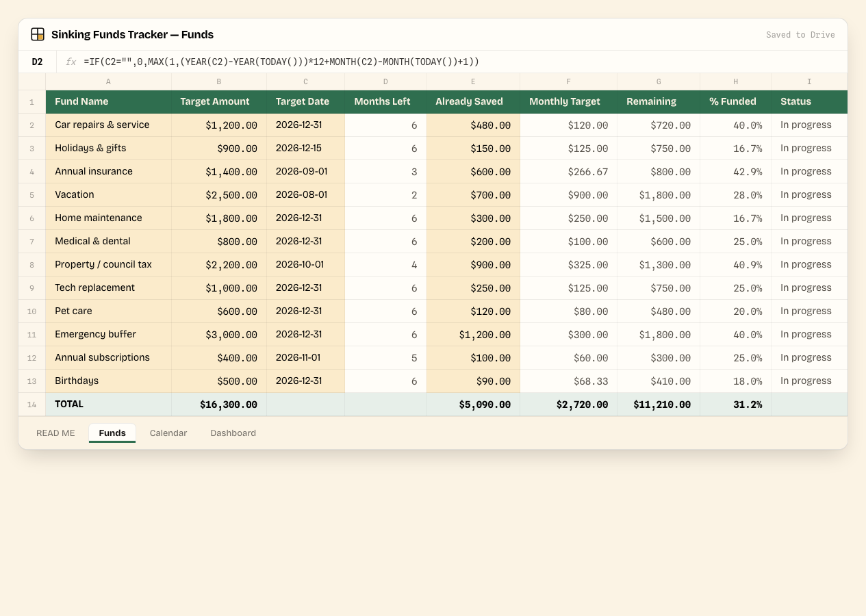This screenshot has width=866, height=616.
Task: Select the $266.67 monthly target cell
Action: click(569, 172)
